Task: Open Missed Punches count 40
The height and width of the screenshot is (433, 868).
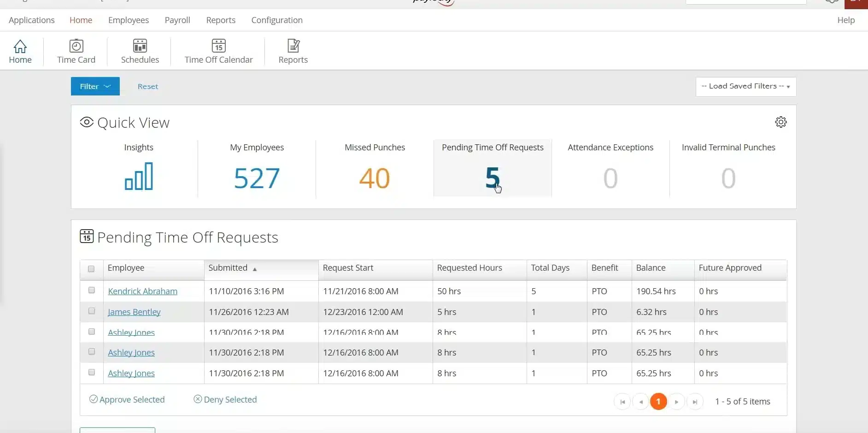Action: point(375,178)
